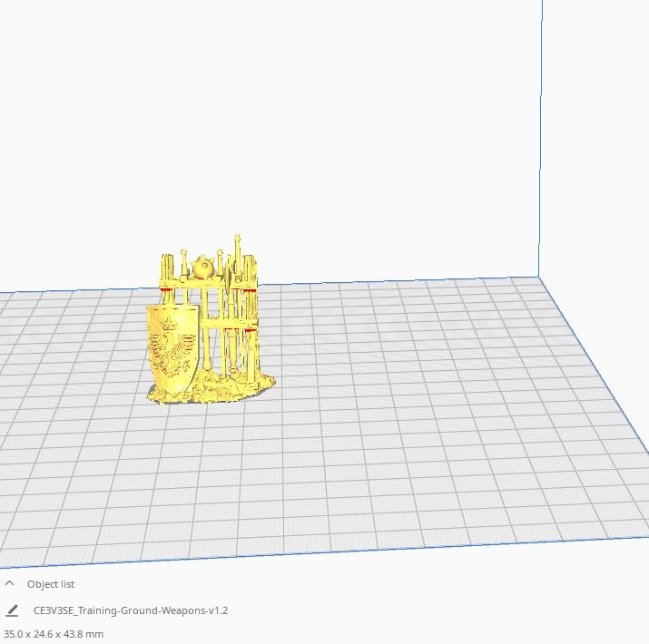Viewport: 649px width, 644px height.
Task: Select the CE3V3SE_Training-Ground-Weapons-v1.2 file name
Action: click(130, 610)
